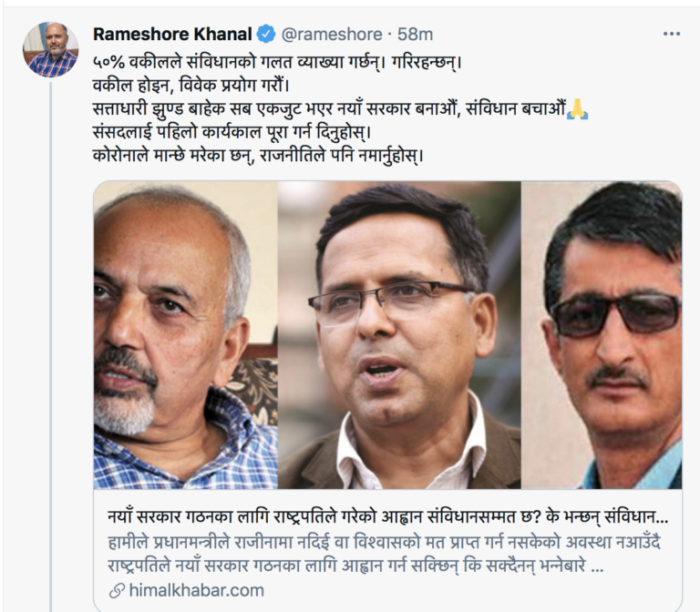Click the article description preview text
The height and width of the screenshot is (612, 700).
[384, 554]
